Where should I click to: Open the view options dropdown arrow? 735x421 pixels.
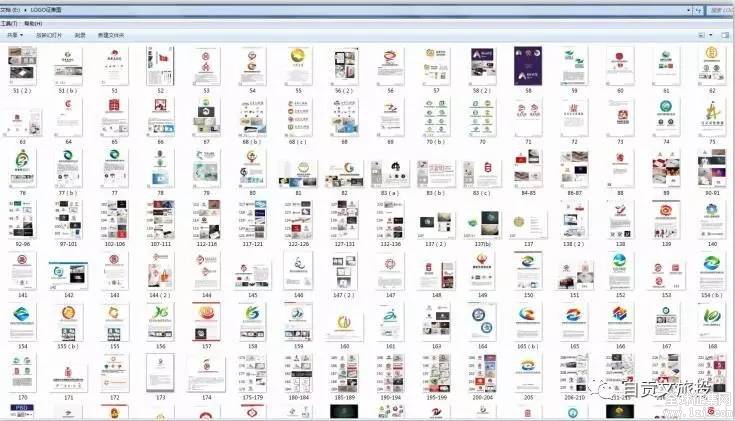click(711, 35)
